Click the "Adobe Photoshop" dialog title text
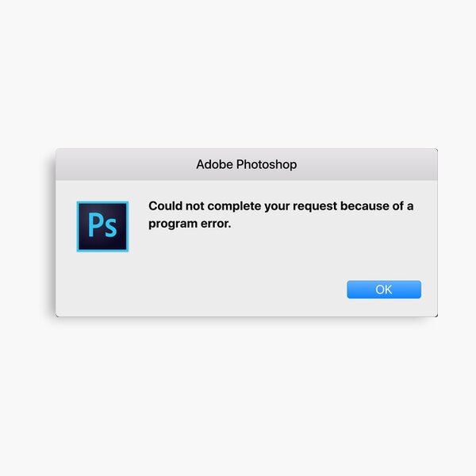 click(246, 165)
